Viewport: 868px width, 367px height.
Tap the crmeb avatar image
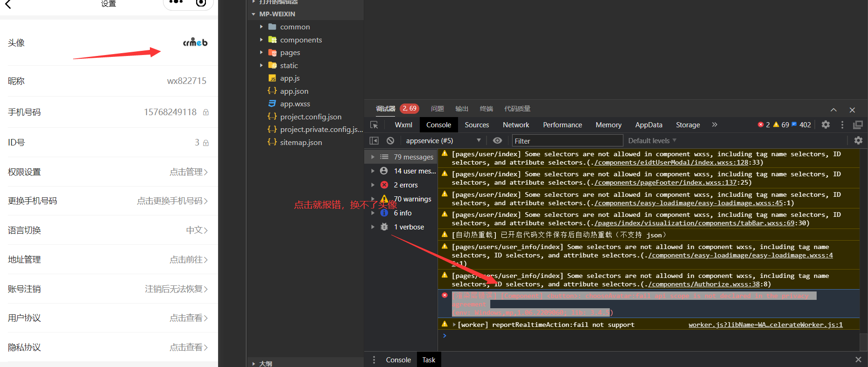(195, 42)
